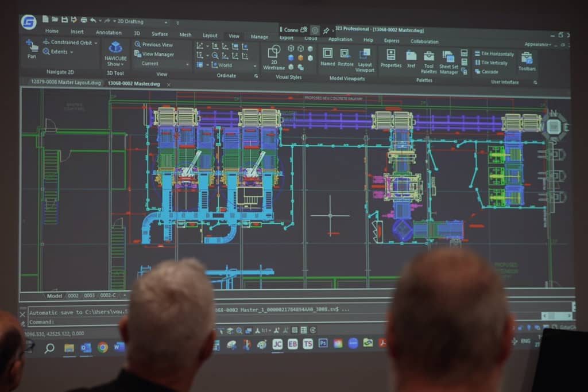Open the Collaboration ribbon tab

(424, 41)
